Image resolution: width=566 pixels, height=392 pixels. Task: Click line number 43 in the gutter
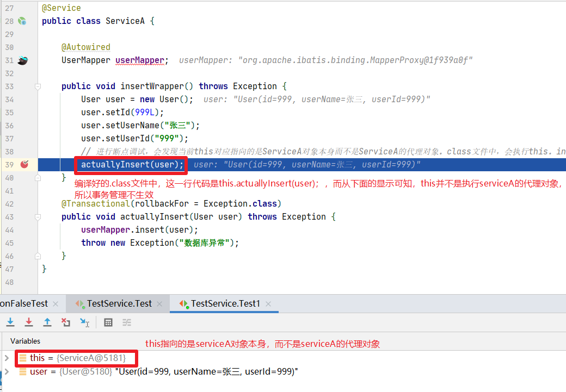tap(9, 217)
